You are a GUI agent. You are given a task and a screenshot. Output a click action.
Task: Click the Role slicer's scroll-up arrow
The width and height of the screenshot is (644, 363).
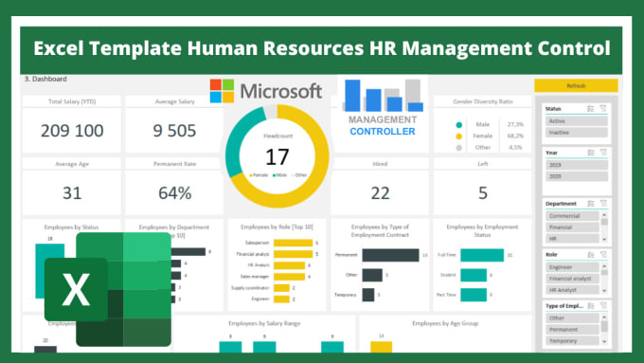point(604,266)
